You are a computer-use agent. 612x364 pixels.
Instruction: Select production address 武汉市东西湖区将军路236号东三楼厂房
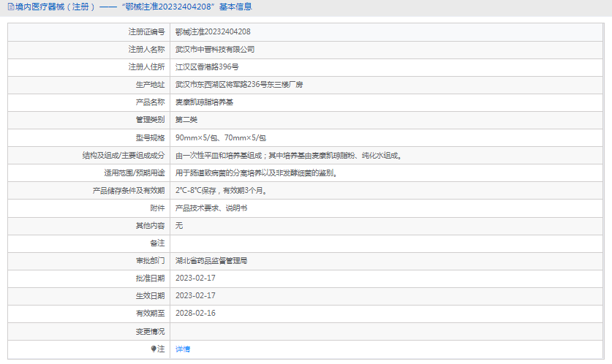tap(239, 85)
